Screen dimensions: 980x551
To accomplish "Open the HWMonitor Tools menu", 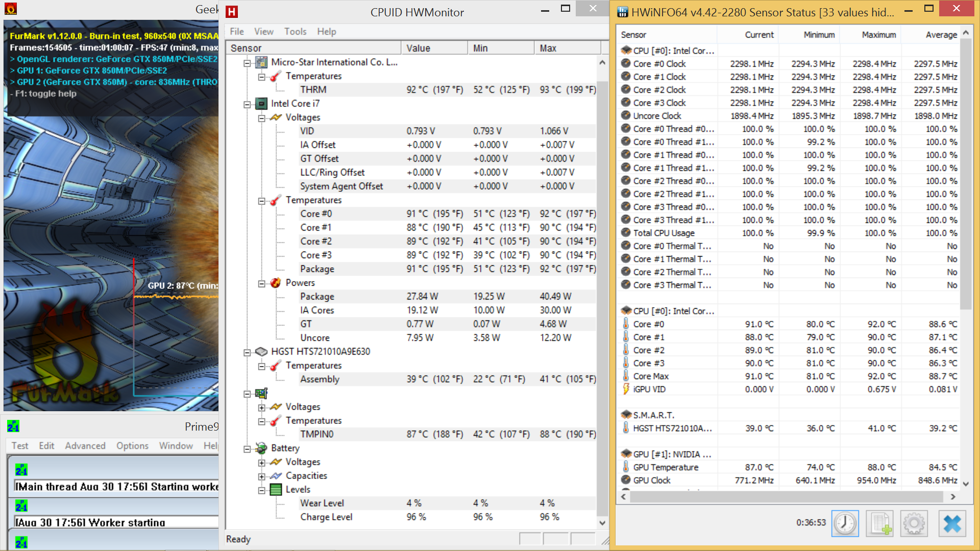I will point(296,32).
